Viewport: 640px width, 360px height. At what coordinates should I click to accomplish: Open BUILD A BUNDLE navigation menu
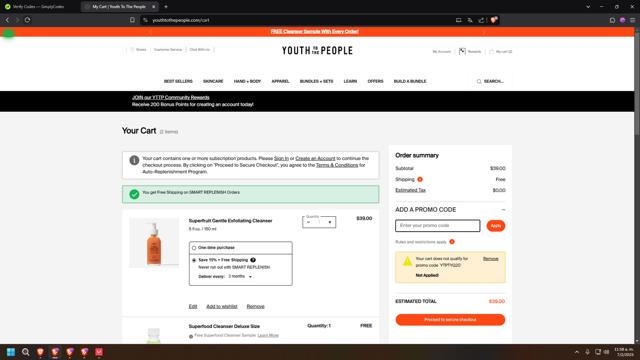coord(410,81)
